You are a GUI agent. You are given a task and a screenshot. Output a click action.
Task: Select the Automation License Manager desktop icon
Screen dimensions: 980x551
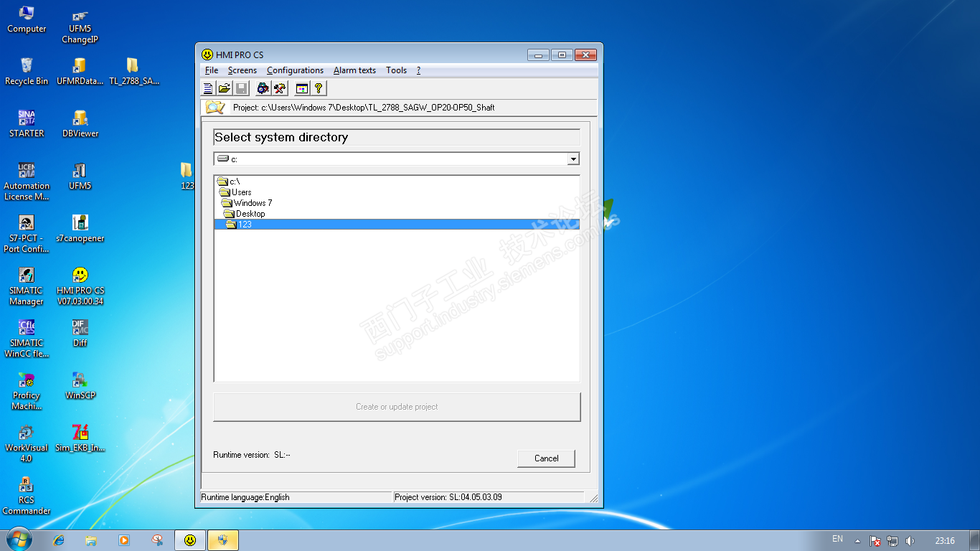(27, 182)
